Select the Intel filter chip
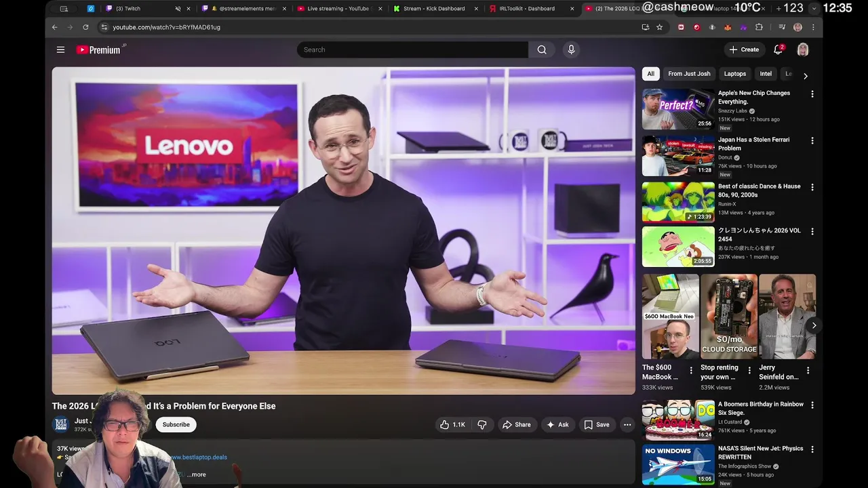 766,74
